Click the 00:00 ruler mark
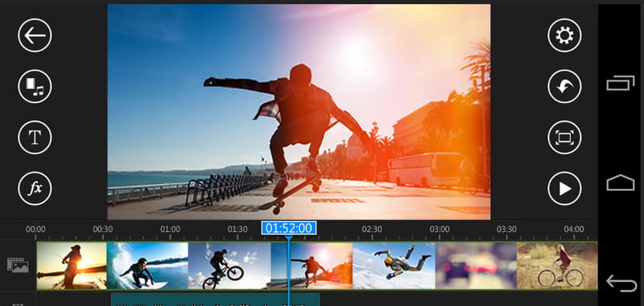 click(35, 229)
